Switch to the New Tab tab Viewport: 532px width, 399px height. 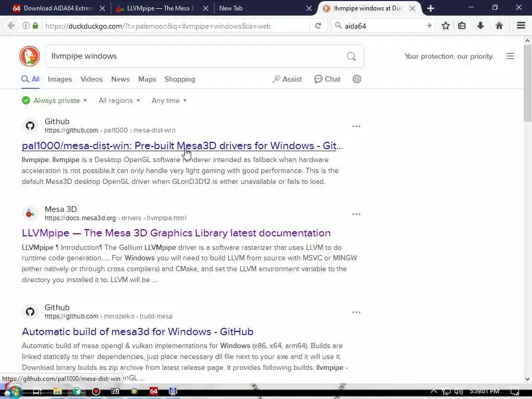(x=261, y=8)
